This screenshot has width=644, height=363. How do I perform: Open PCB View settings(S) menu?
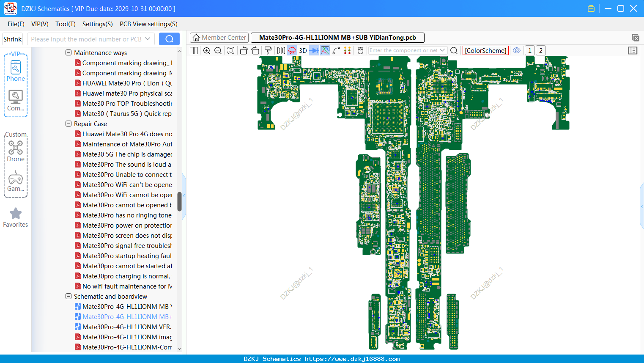[148, 24]
